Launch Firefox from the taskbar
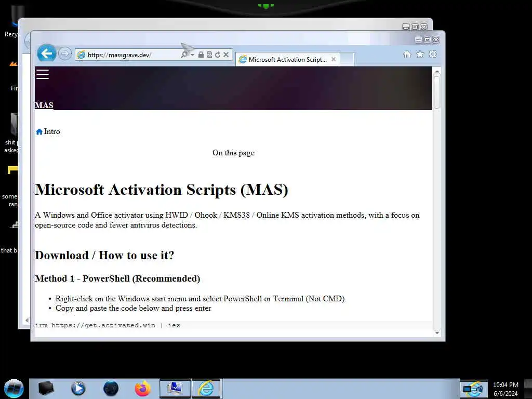The image size is (532, 399). (143, 389)
